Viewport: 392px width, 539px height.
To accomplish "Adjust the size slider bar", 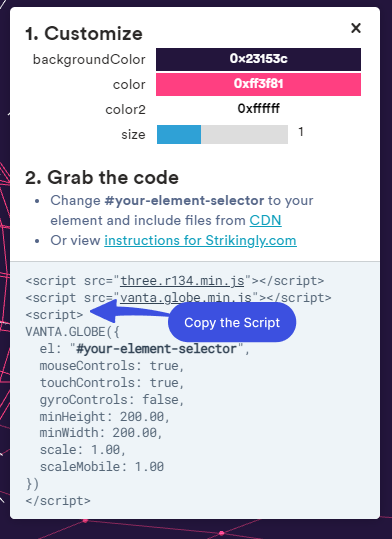I will click(222, 134).
